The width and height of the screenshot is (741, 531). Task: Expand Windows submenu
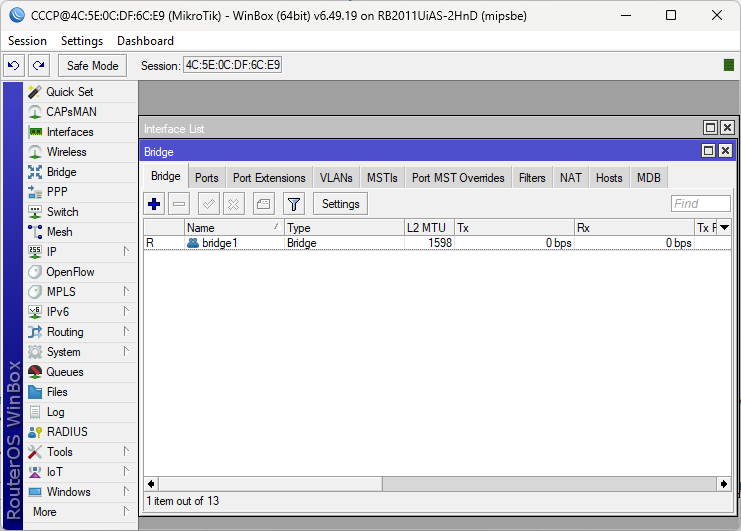pos(126,491)
